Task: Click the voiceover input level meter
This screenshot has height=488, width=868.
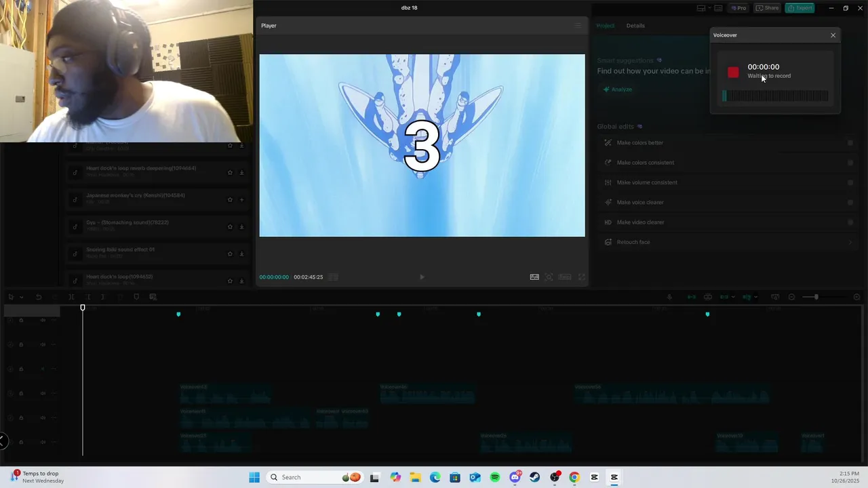Action: (x=775, y=96)
